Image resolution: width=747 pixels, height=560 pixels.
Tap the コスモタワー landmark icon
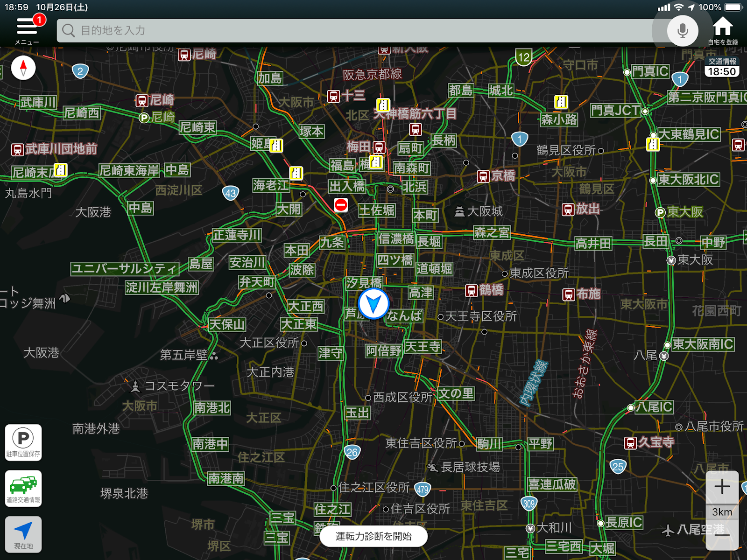(135, 386)
